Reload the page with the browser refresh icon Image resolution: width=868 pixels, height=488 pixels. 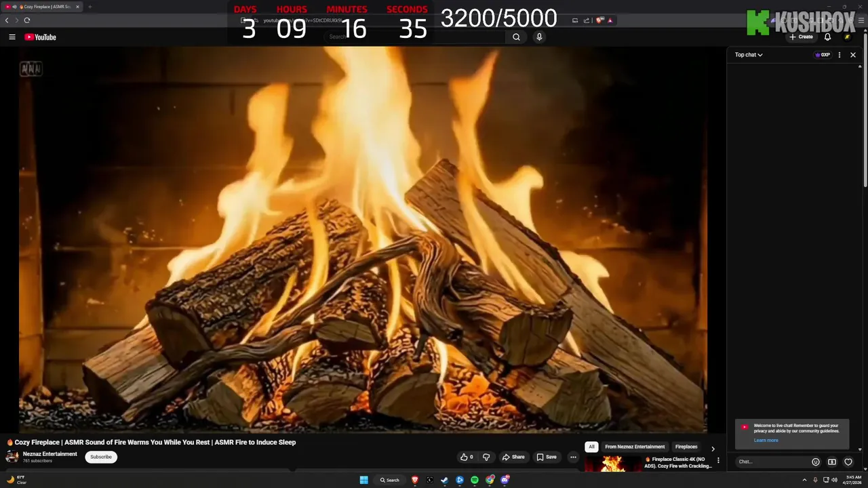(x=27, y=20)
